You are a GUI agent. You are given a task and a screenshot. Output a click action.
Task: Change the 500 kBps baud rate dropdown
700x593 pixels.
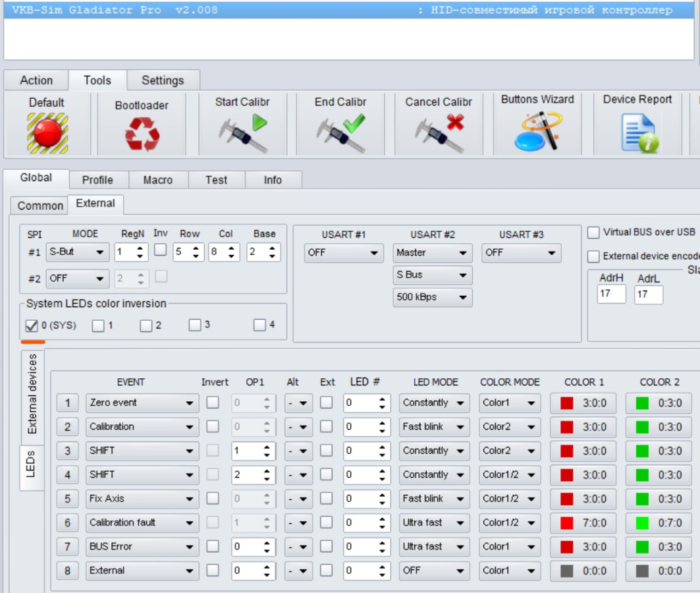(432, 297)
